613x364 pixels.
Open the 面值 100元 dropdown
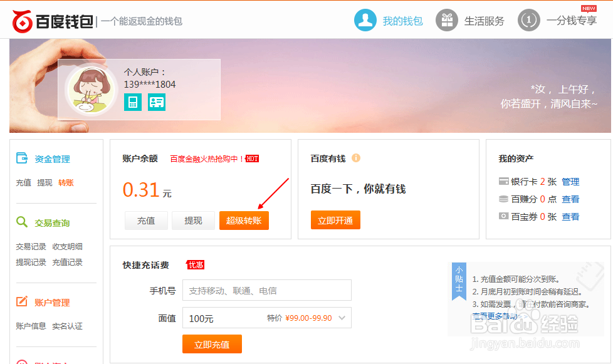coord(266,318)
